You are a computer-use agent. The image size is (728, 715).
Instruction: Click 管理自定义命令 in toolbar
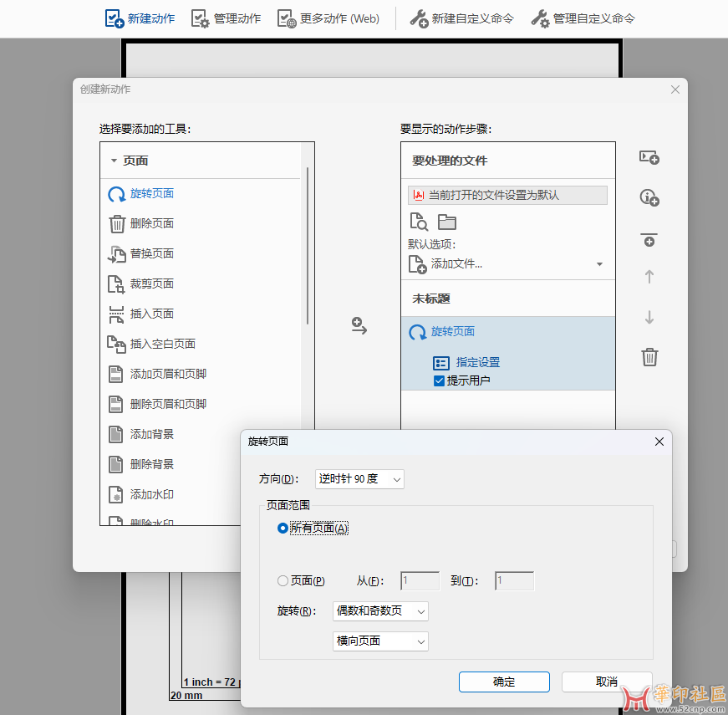coord(583,18)
